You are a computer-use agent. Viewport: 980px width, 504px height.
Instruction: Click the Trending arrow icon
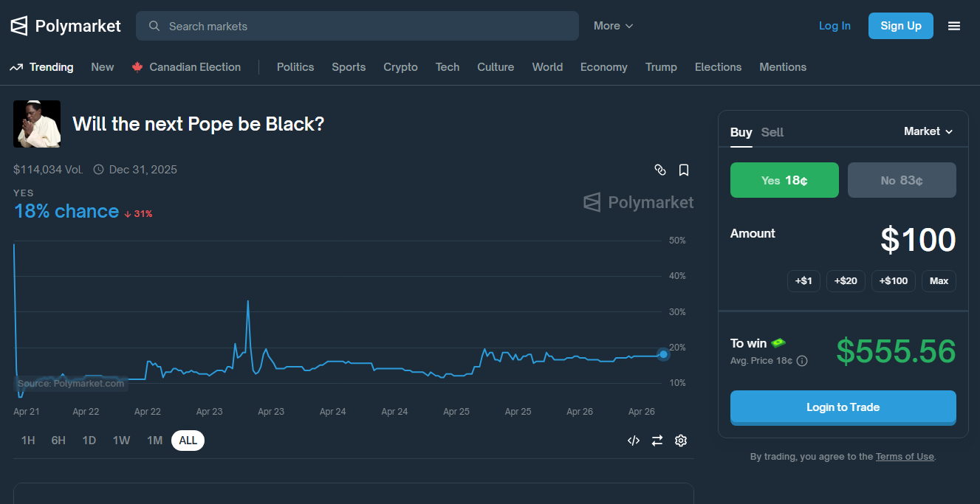pyautogui.click(x=16, y=67)
